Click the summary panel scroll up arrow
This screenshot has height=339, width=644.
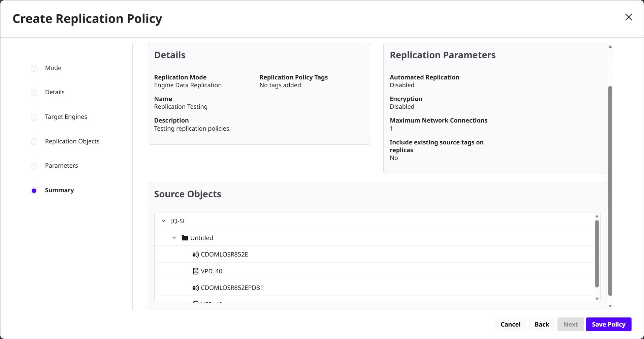pyautogui.click(x=610, y=47)
